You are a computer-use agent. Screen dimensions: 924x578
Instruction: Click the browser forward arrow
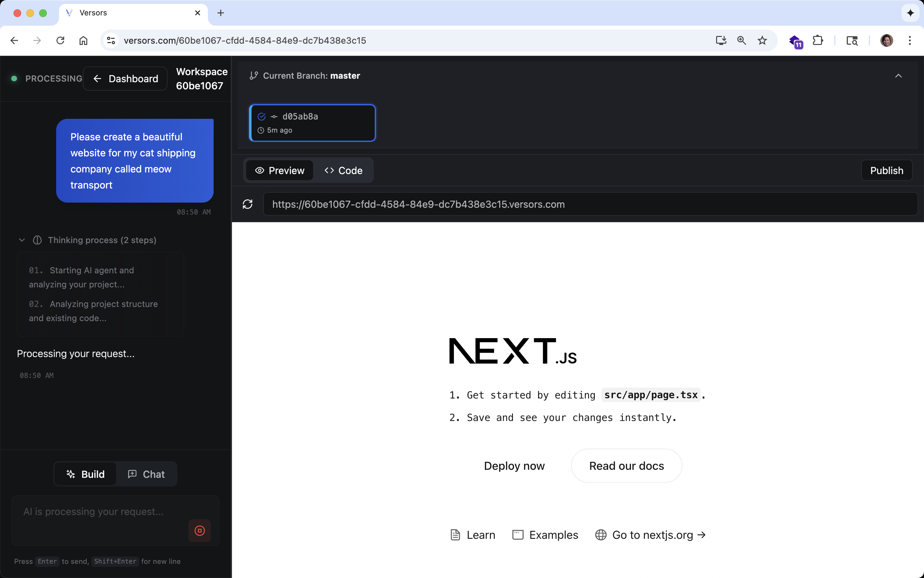(37, 40)
